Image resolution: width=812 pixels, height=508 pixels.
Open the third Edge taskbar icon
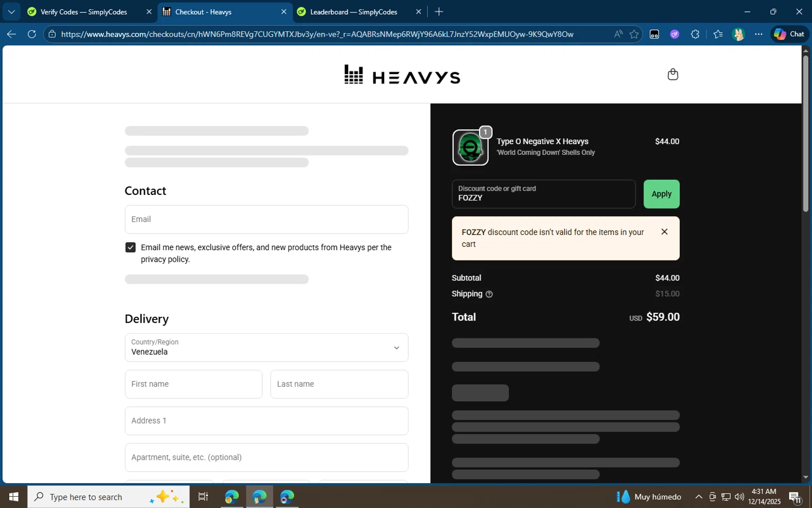pyautogui.click(x=287, y=497)
